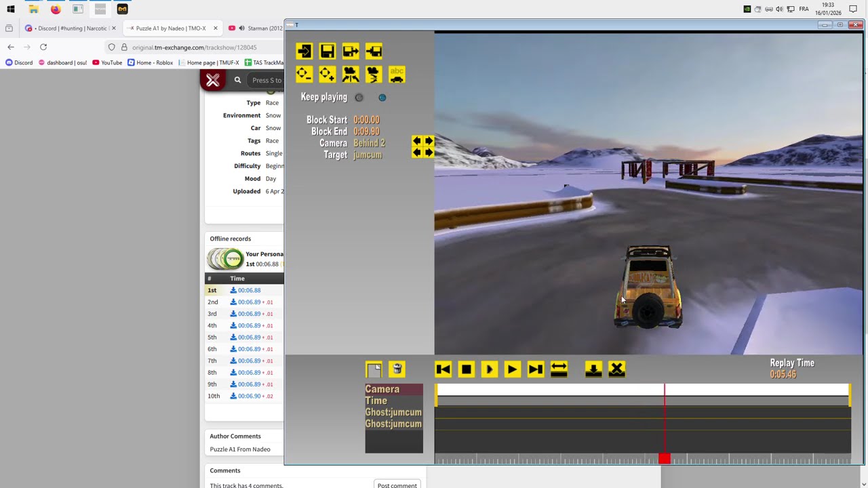Open Windows Start menu
This screenshot has width=868, height=488.
pos(11,9)
